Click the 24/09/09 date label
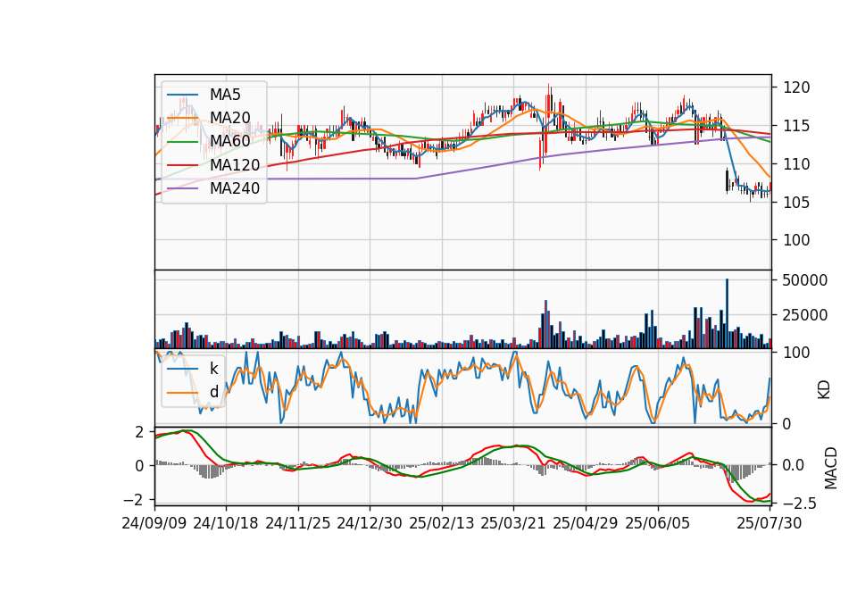This screenshot has height=616, width=857. coord(154,523)
